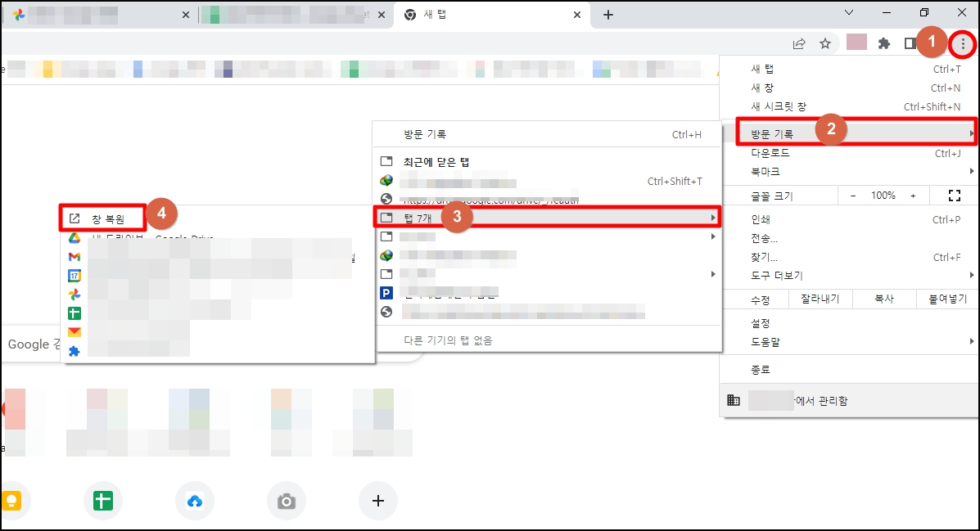Image resolution: width=980 pixels, height=531 pixels.
Task: Click the Google Calendar icon in the submenu
Action: point(75,275)
